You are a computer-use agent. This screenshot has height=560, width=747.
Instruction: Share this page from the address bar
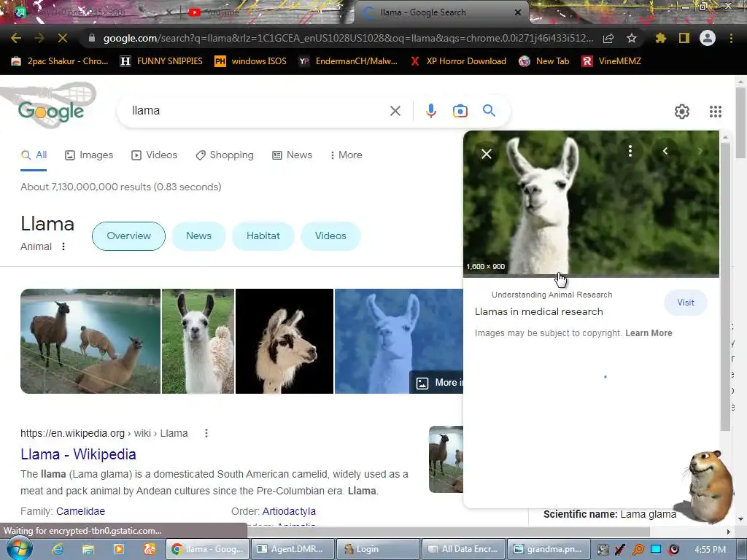(608, 38)
